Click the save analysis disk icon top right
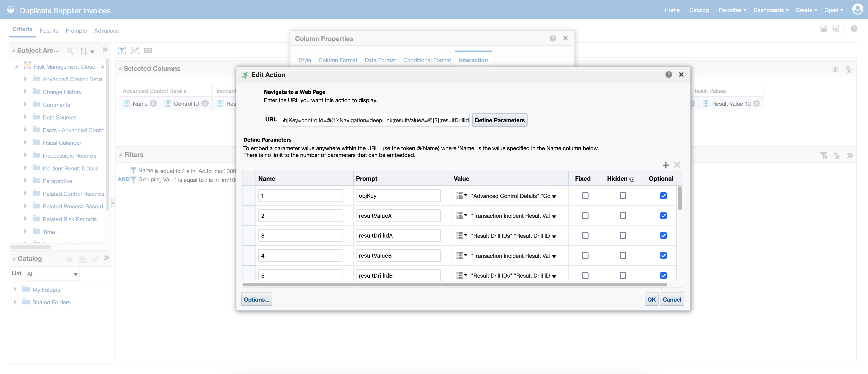 823,29
